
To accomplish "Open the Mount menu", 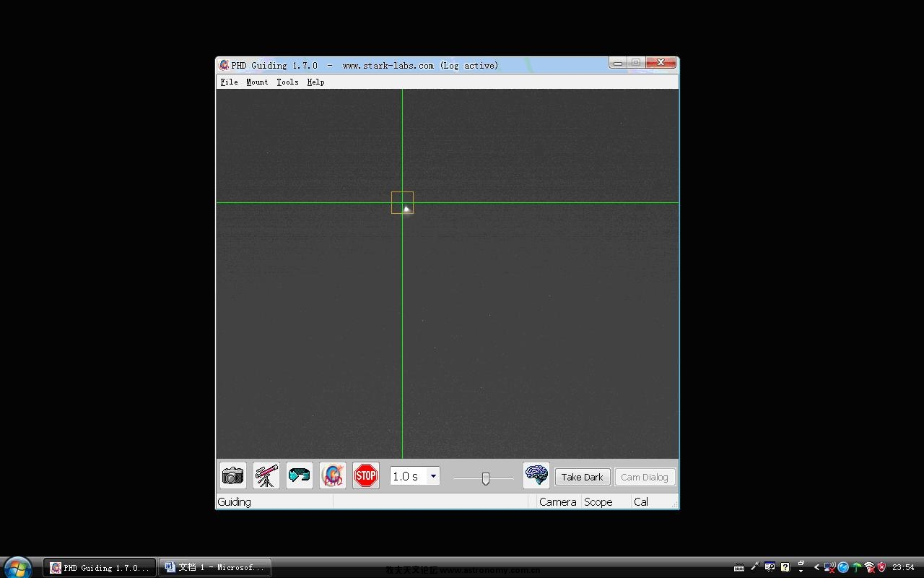I will tap(257, 82).
